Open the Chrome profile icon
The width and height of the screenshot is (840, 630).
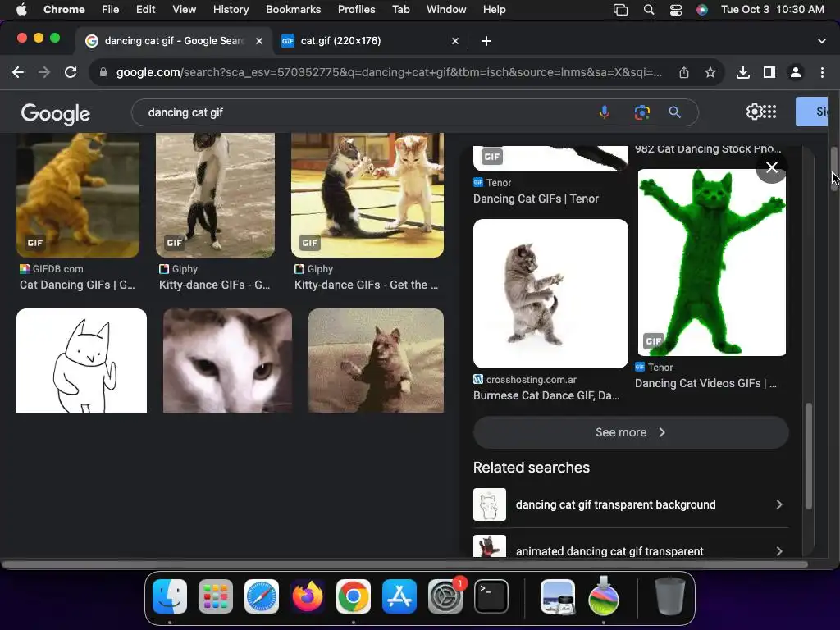[796, 72]
